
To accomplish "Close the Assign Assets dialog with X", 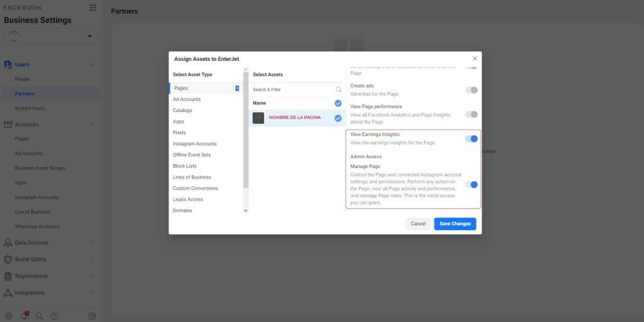I will pos(474,58).
